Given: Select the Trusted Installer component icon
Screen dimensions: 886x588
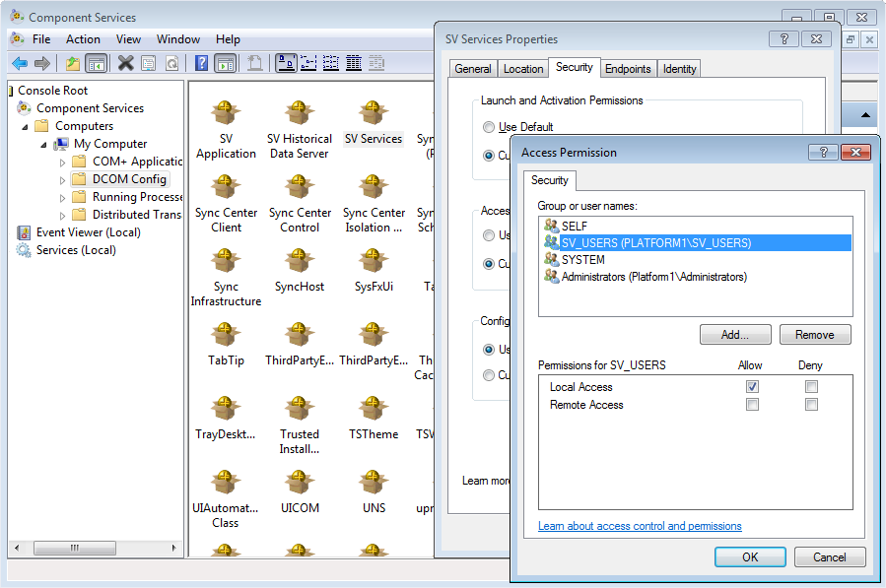Looking at the screenshot, I should coord(300,408).
